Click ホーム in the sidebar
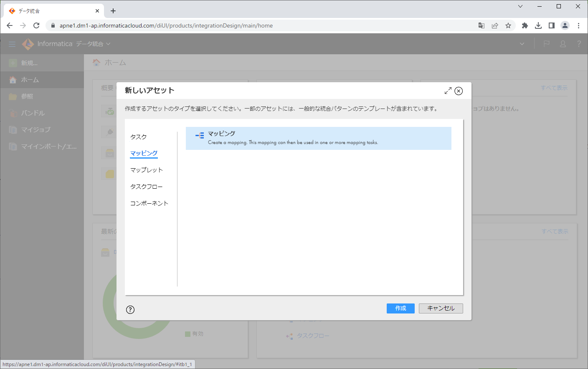The width and height of the screenshot is (588, 369). (x=42, y=80)
